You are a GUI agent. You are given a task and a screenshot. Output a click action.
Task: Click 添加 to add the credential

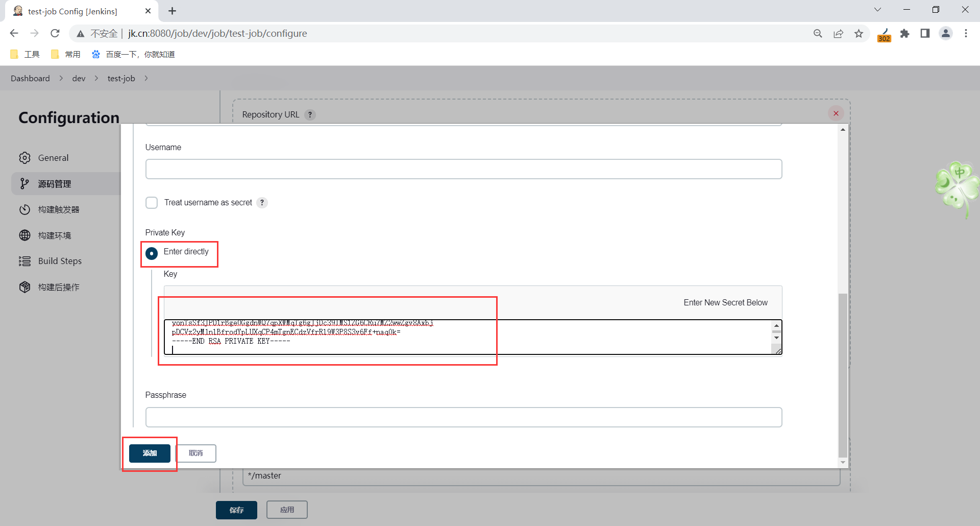click(150, 453)
